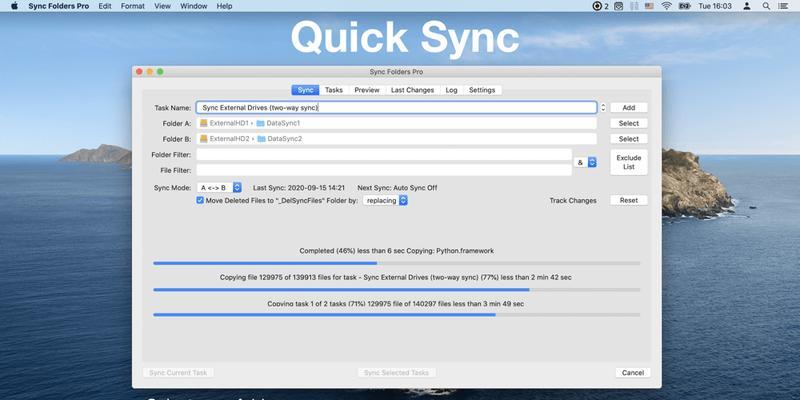800x400 pixels.
Task: Open the US flag input source menu
Action: coord(649,6)
